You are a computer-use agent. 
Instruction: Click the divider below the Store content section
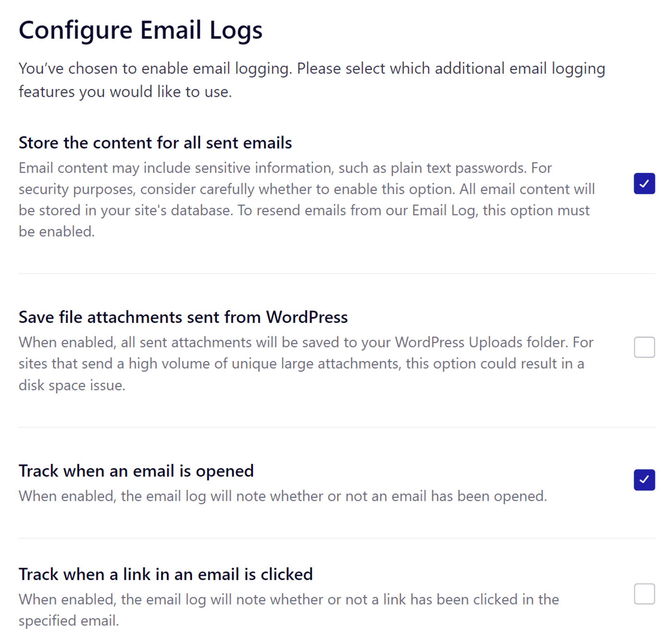336,273
